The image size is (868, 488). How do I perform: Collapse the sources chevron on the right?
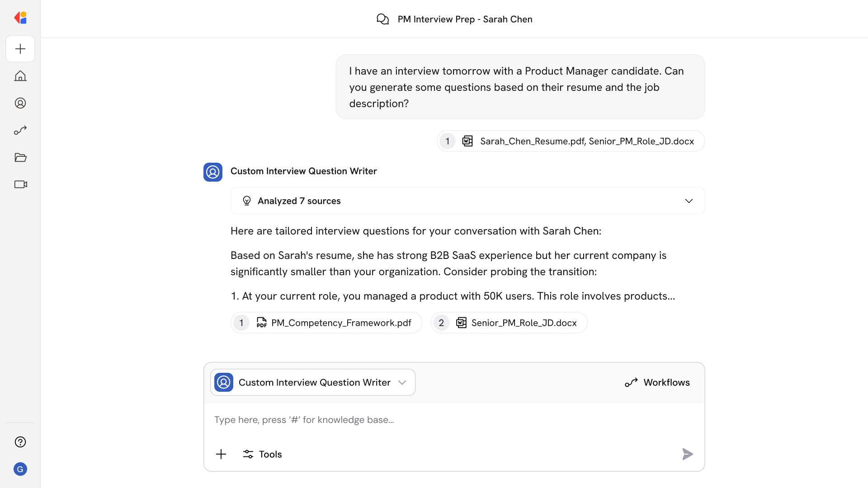click(689, 201)
